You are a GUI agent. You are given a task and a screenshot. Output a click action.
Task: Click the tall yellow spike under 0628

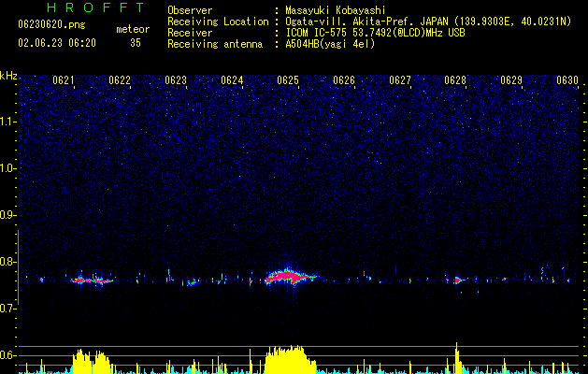click(457, 358)
